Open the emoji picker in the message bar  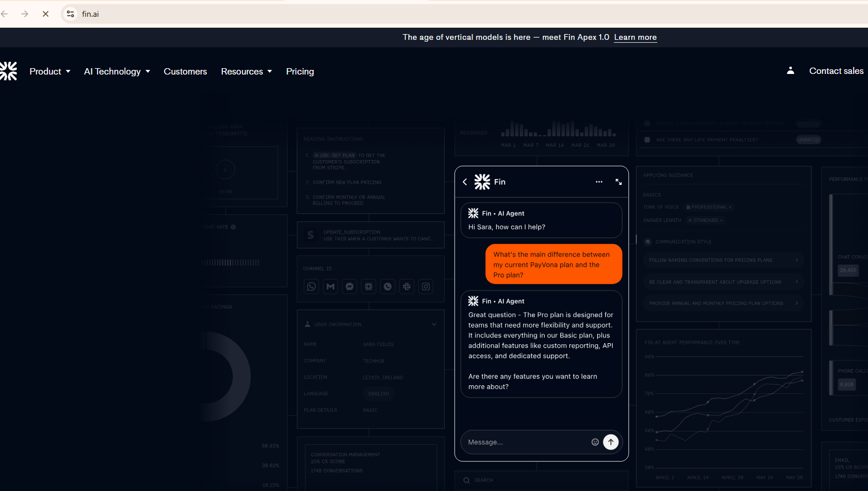595,442
